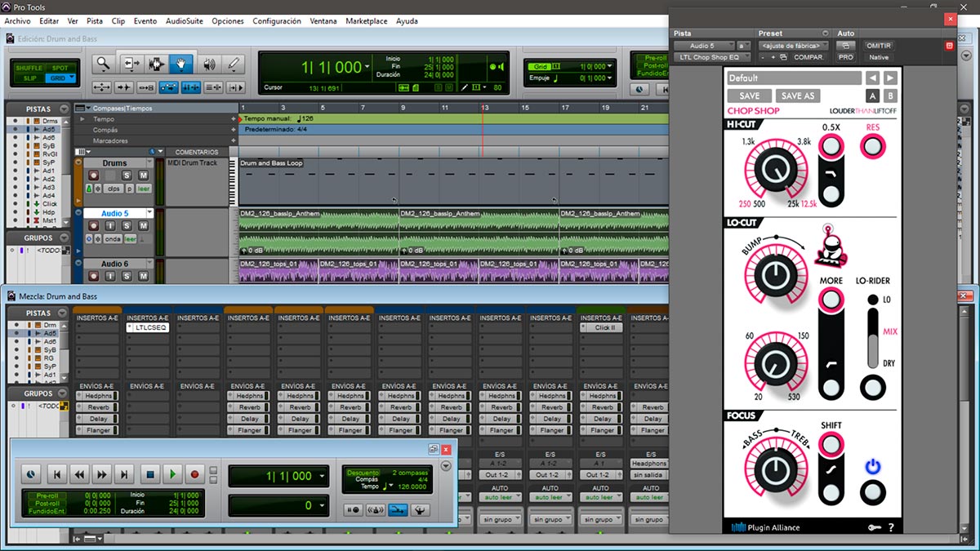Click Tab to Transients button in Edit toolbar
Screen dimensions: 980x551
click(124, 87)
